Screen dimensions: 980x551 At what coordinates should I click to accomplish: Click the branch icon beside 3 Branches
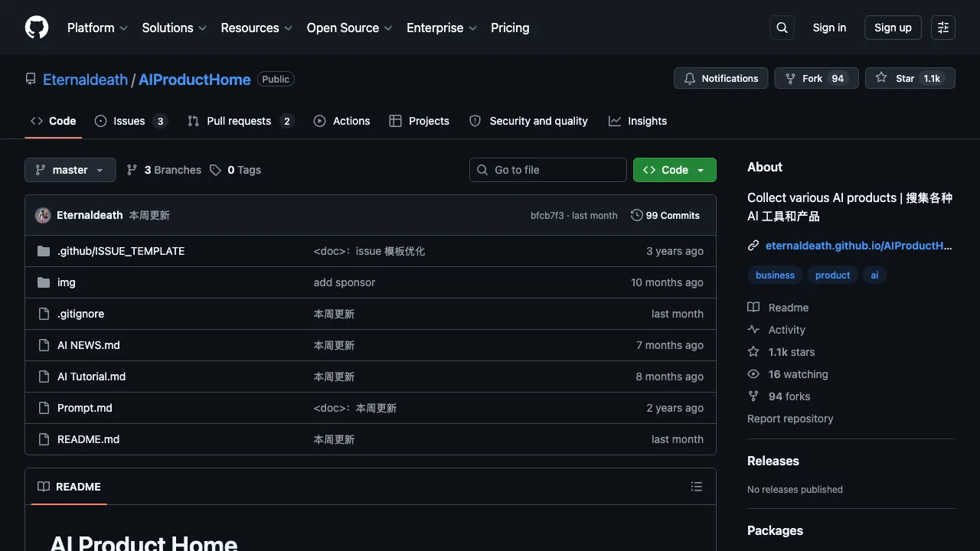point(132,170)
